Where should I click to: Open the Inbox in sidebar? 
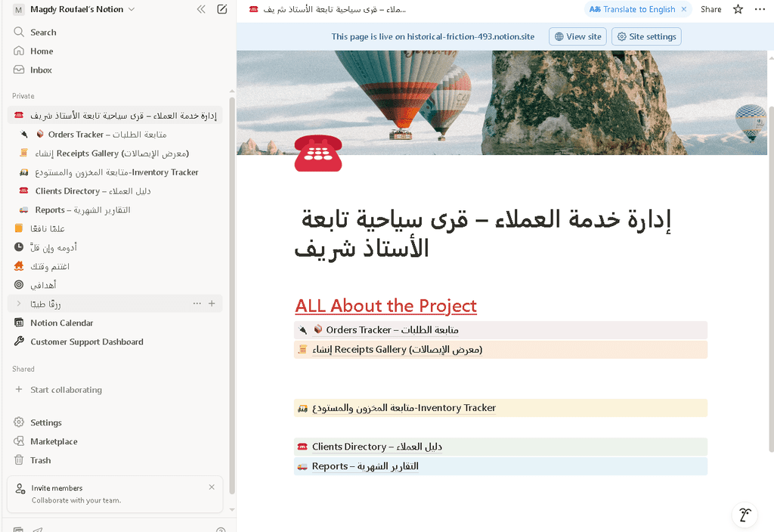click(x=41, y=70)
